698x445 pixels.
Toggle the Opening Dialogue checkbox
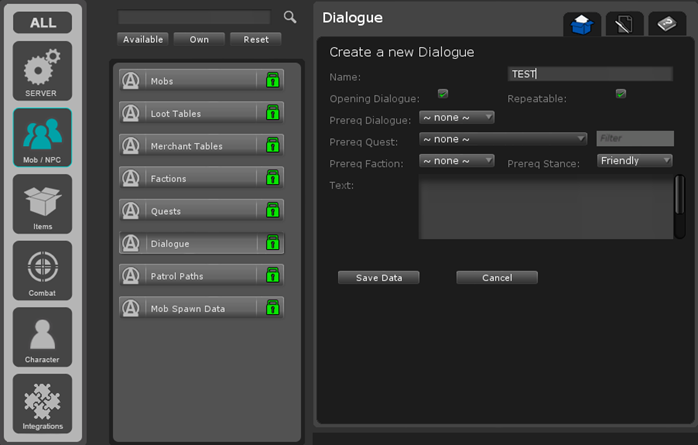coord(442,94)
